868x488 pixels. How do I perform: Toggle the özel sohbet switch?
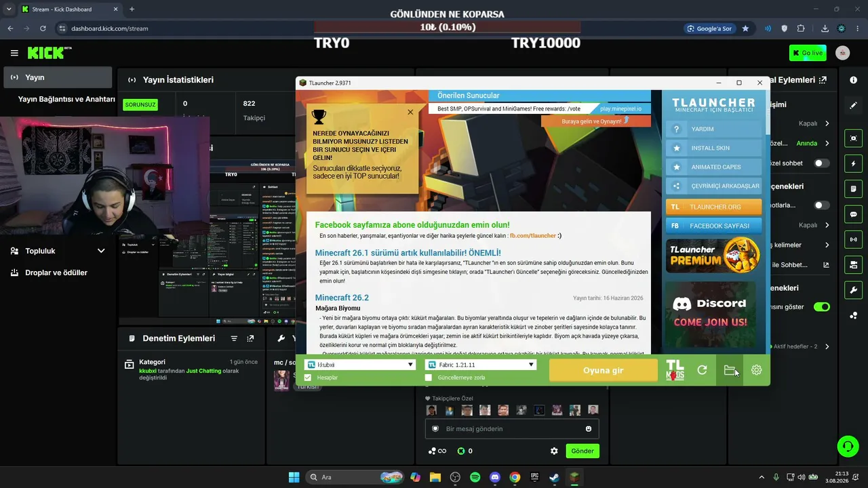tap(822, 163)
